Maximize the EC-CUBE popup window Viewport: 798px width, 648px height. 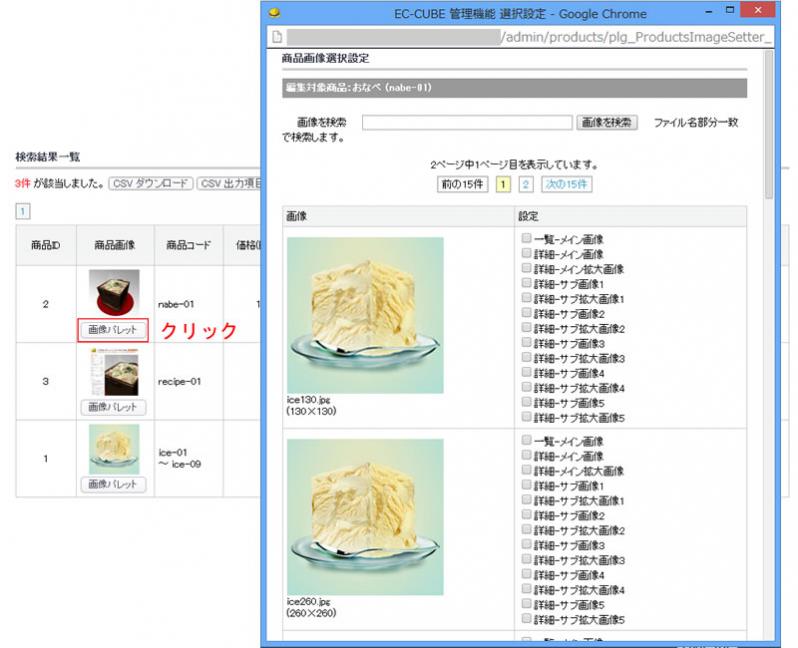pos(730,10)
